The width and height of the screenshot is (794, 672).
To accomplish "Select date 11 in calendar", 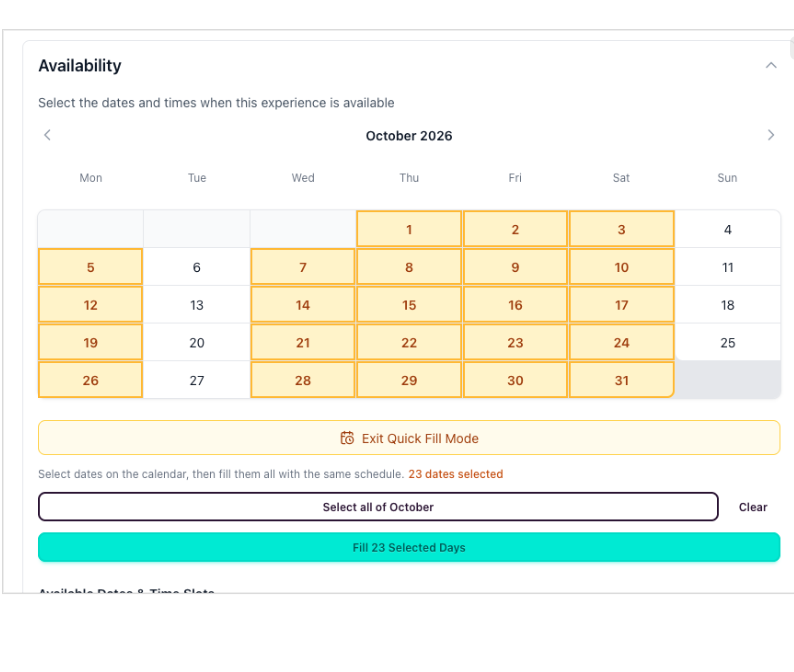I will click(728, 267).
